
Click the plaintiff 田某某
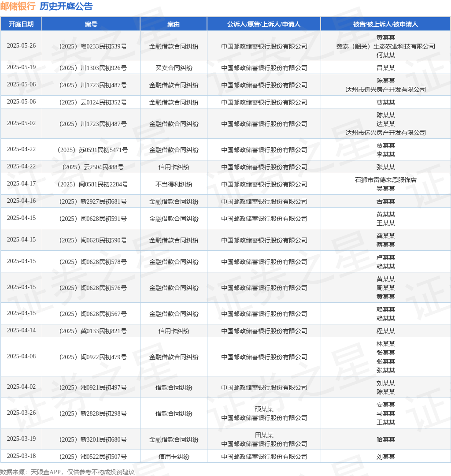click(264, 435)
